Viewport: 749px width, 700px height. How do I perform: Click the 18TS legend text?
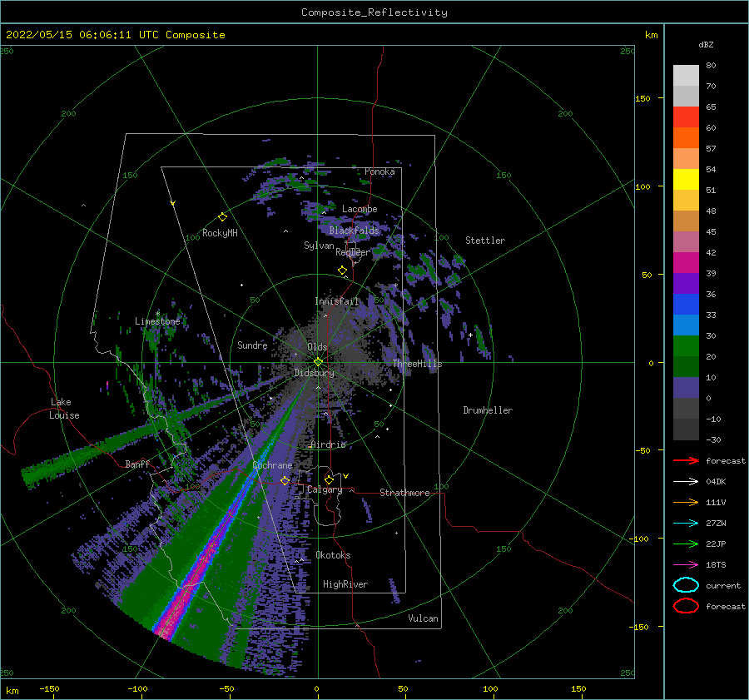[x=716, y=565]
